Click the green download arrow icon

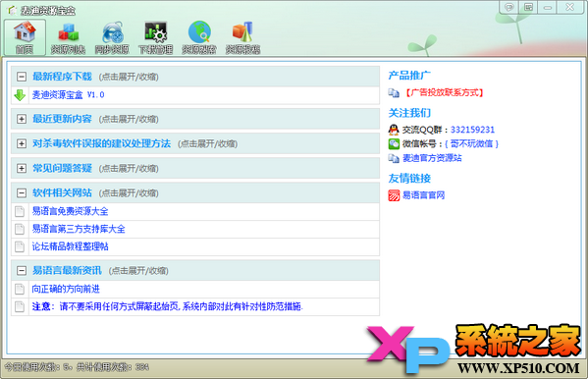(x=20, y=95)
